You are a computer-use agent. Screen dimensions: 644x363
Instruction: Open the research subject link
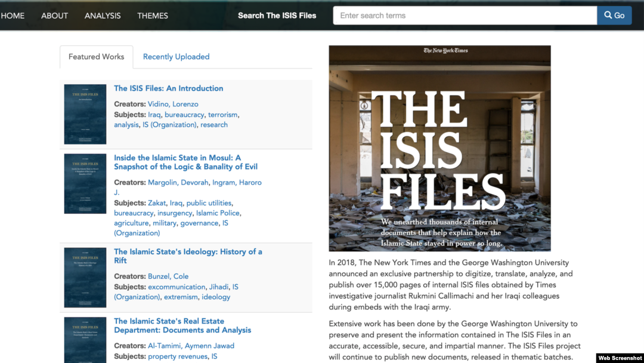tap(214, 125)
